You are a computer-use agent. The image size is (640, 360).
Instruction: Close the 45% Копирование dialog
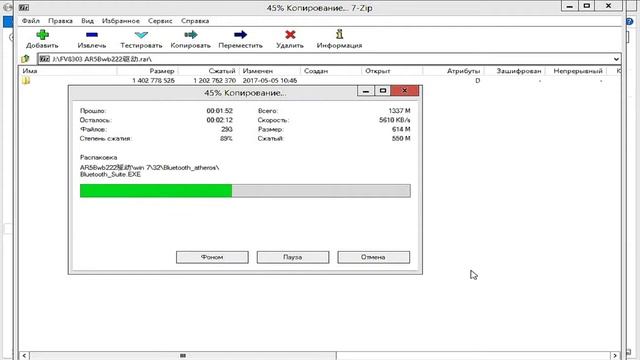[404, 91]
